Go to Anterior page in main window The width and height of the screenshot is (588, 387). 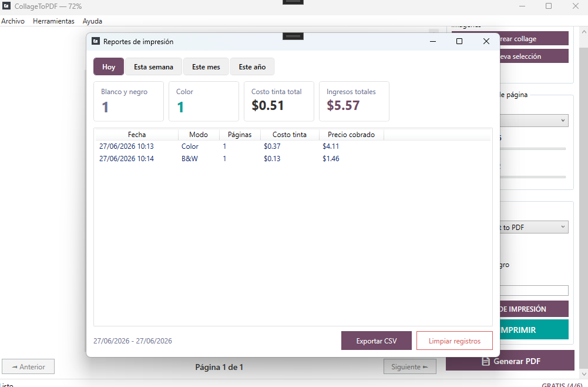[x=28, y=367]
